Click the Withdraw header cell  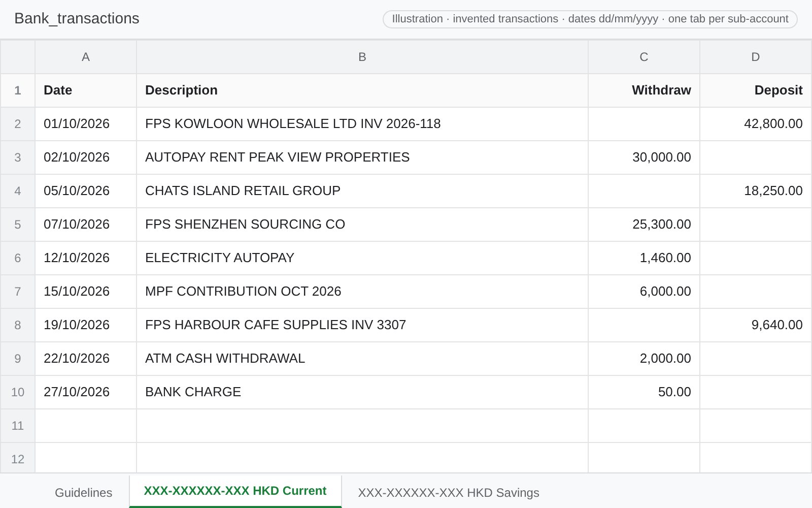tap(644, 90)
